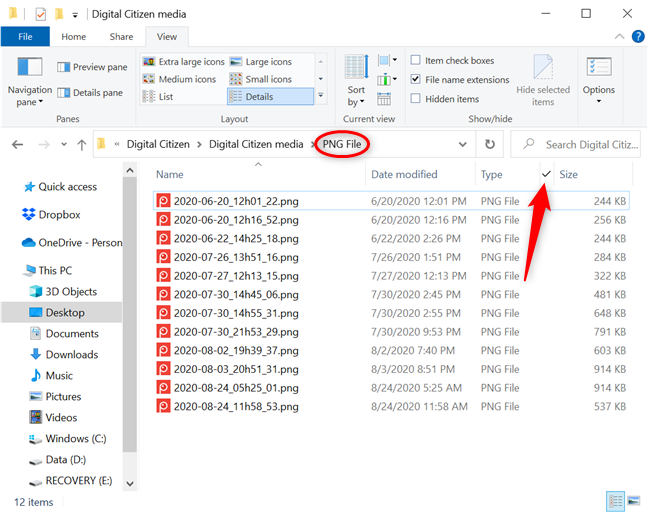
Task: Switch layout to Large icons
Action: tap(261, 62)
